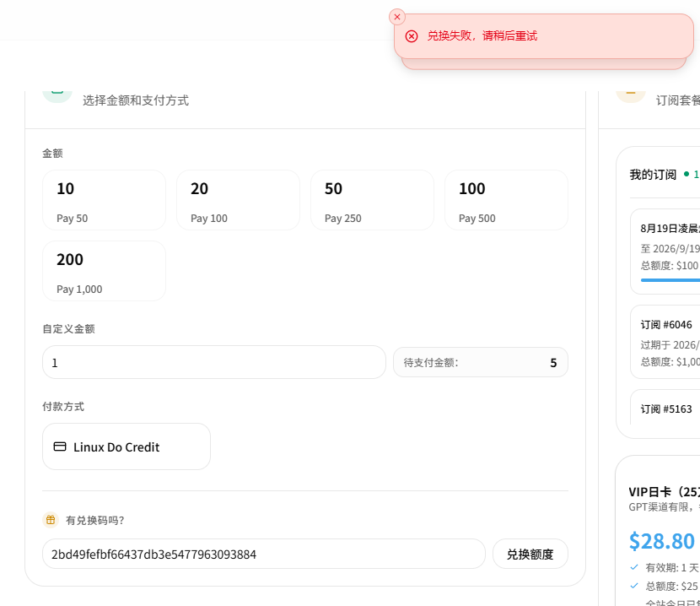
Task: Click the Pay 250 text
Action: pos(343,219)
